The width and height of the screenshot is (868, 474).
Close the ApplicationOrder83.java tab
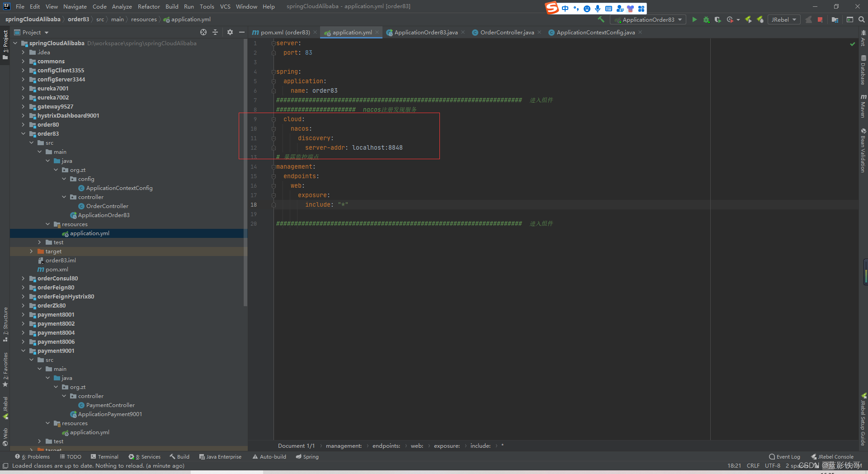[x=463, y=32]
